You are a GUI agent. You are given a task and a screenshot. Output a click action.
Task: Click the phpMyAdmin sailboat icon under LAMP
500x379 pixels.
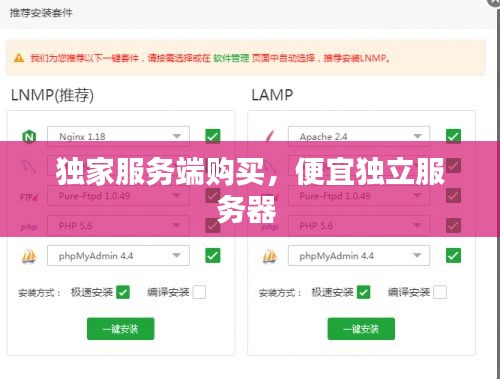click(x=270, y=256)
